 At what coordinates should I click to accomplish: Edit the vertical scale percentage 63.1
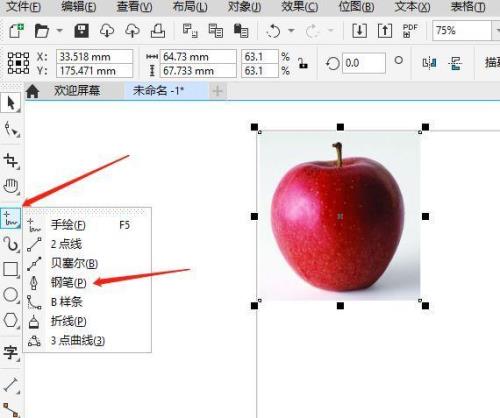tap(260, 71)
